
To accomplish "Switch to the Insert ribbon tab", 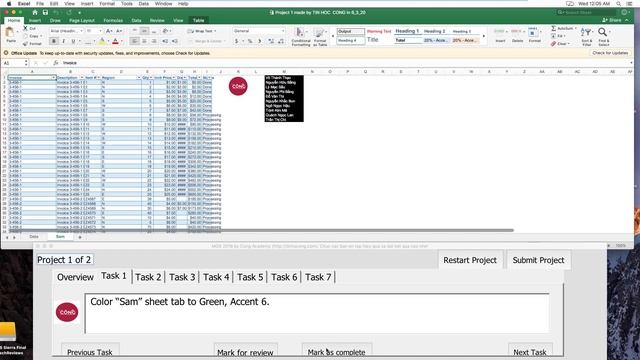I will [x=35, y=20].
